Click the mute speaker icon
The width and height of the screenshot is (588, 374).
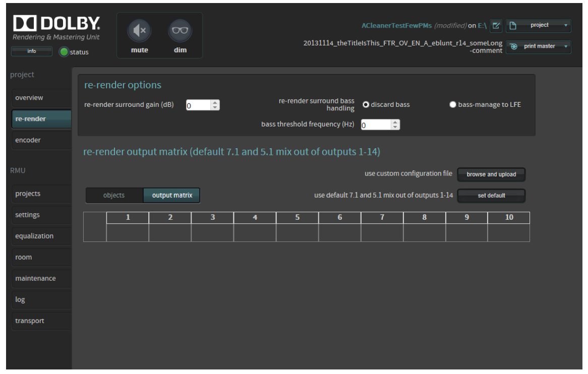click(140, 31)
